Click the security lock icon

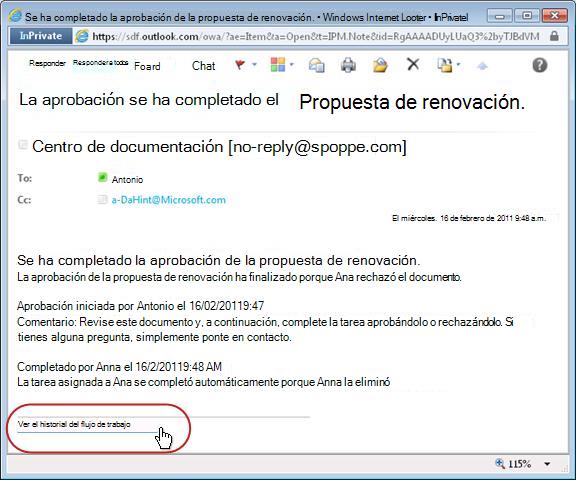click(x=554, y=36)
